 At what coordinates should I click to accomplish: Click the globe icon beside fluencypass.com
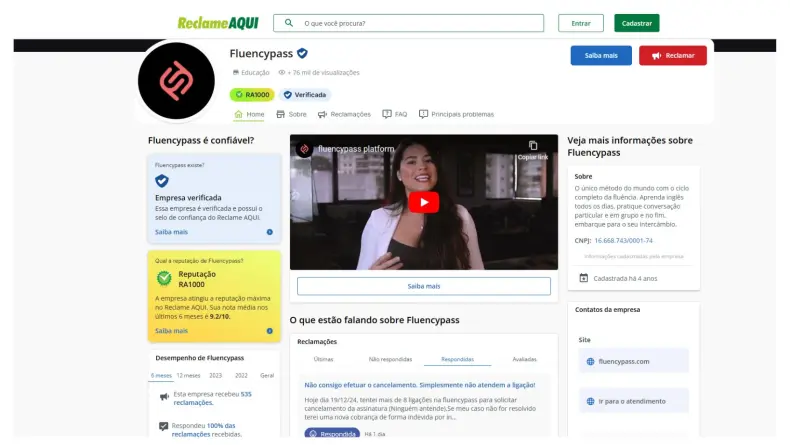[590, 361]
